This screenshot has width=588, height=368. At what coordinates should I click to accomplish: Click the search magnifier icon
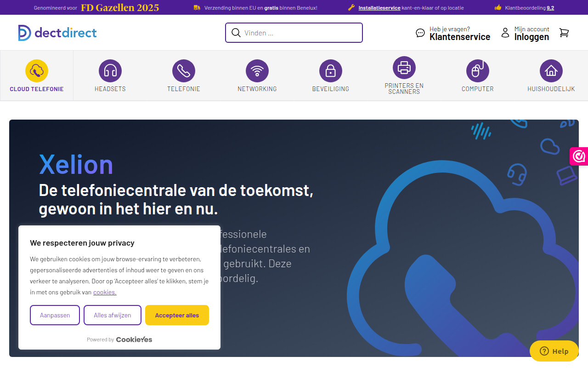click(236, 33)
